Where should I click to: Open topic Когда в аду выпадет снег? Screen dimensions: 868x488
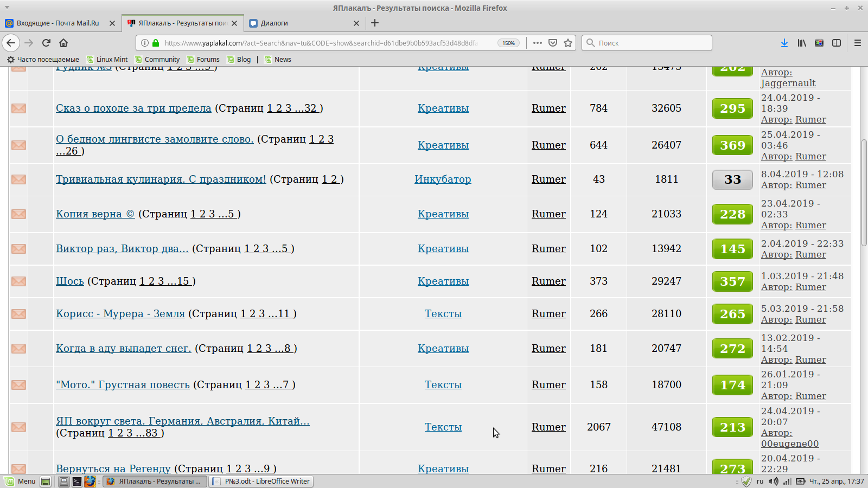click(x=124, y=348)
